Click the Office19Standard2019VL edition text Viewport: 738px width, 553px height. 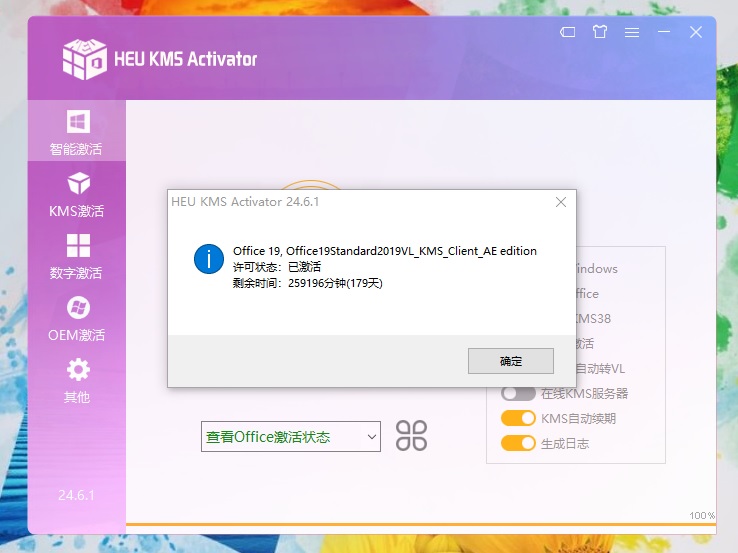click(385, 251)
